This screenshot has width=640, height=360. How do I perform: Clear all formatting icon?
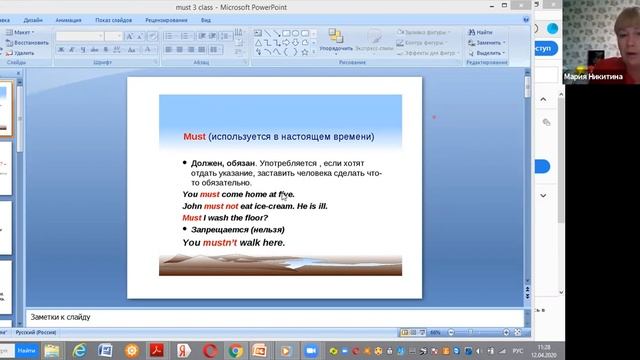[x=152, y=36]
